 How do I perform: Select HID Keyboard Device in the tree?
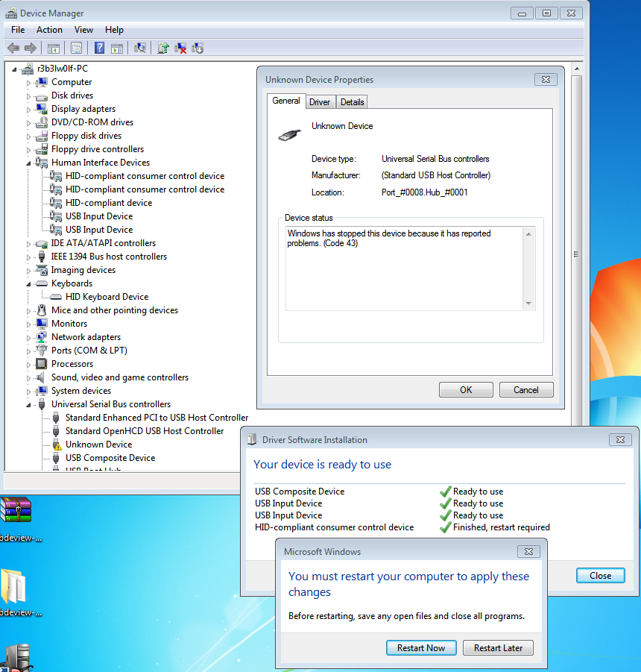click(107, 297)
